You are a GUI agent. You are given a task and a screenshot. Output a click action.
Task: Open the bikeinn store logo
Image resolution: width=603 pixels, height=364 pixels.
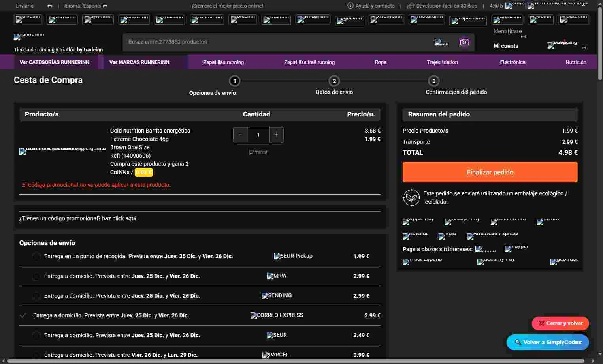(243, 19)
